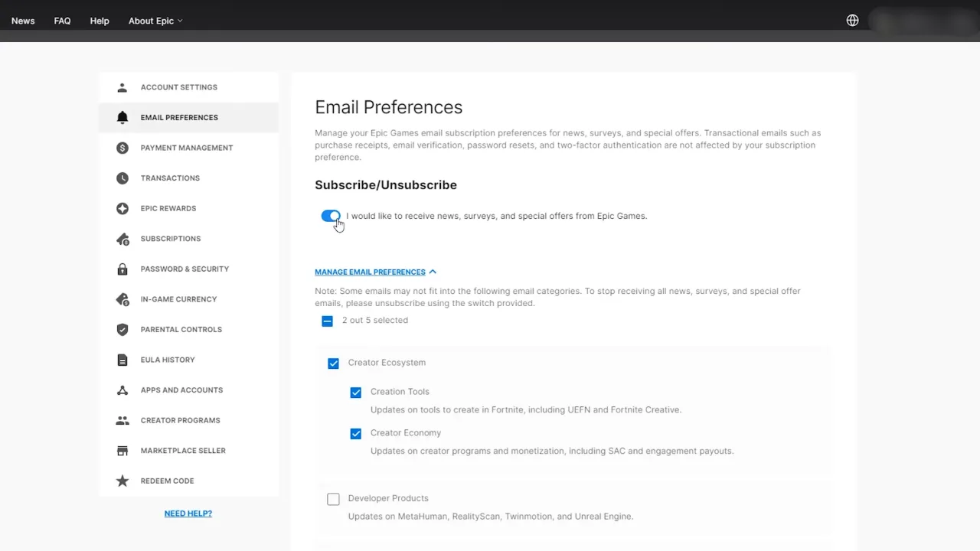Click the Email Preferences bell icon
Viewport: 980px width, 551px height.
(x=122, y=117)
